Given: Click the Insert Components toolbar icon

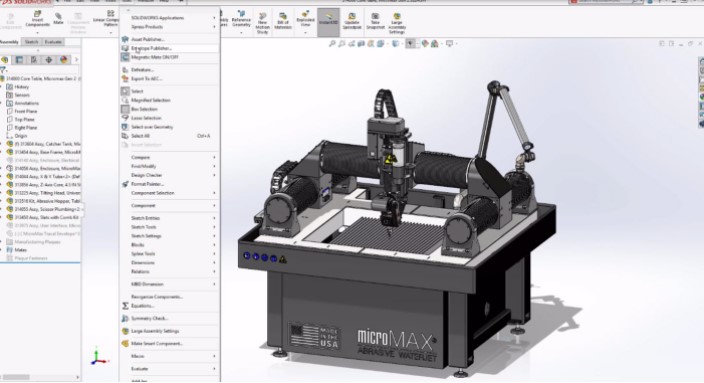Looking at the screenshot, I should tap(37, 19).
